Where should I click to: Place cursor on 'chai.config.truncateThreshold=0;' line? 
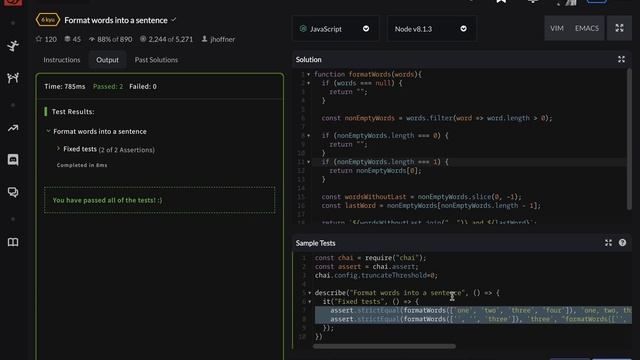coord(376,276)
